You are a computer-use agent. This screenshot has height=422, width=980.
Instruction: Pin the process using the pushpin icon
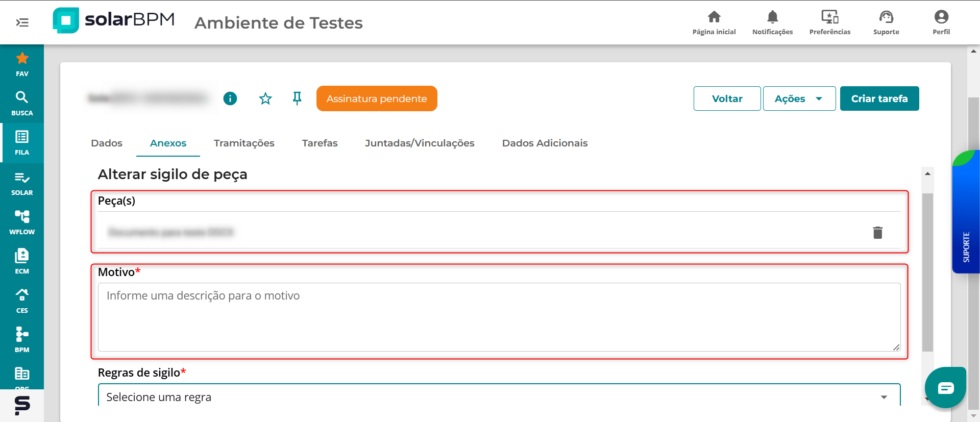coord(297,98)
